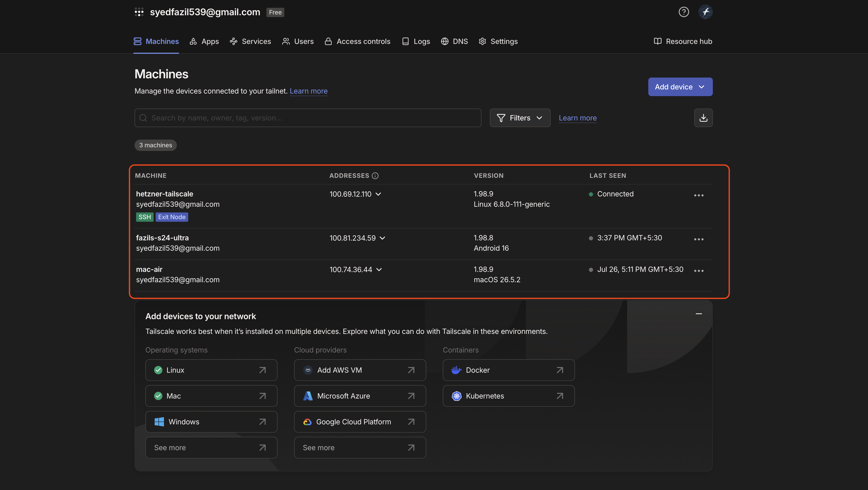868x490 pixels.
Task: Click the 3 machines count pill
Action: (x=156, y=145)
